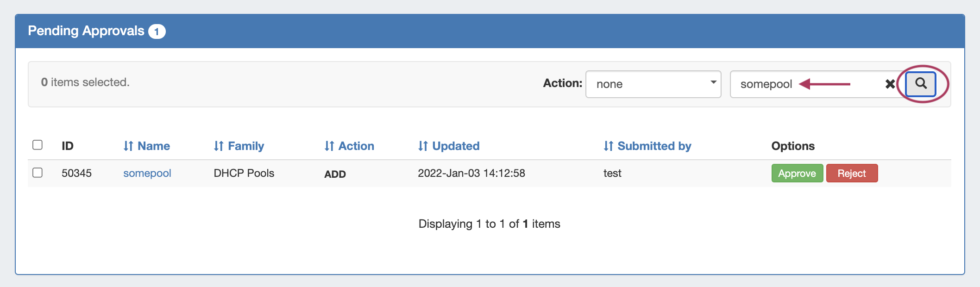Viewport: 980px width, 287px height.
Task: Click the Options column header
Action: 793,146
